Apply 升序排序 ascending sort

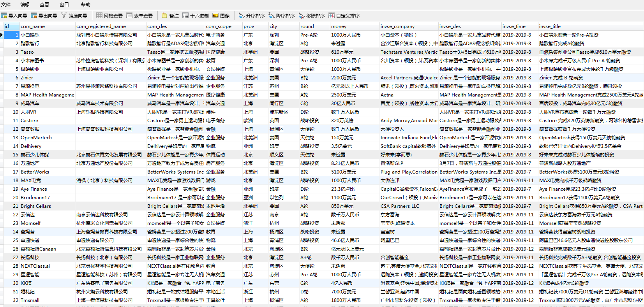click(x=252, y=16)
